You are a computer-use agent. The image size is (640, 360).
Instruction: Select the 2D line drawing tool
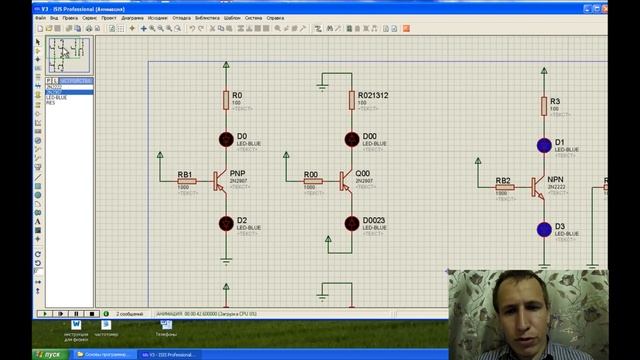point(38,177)
